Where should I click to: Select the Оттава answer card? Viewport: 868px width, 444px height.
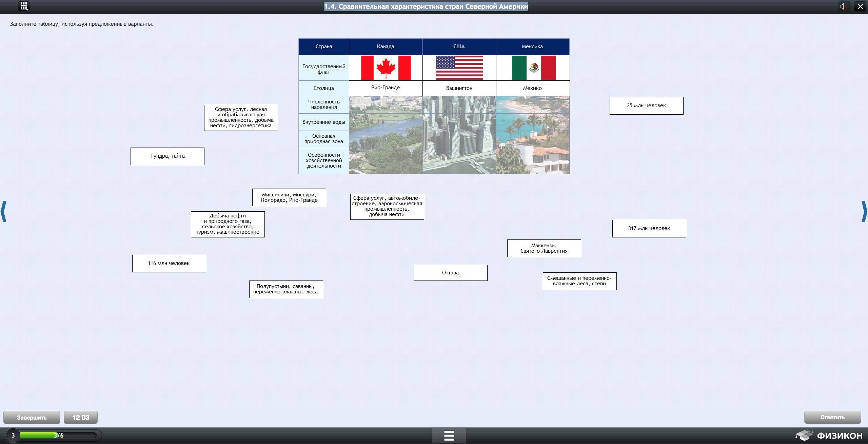click(450, 273)
